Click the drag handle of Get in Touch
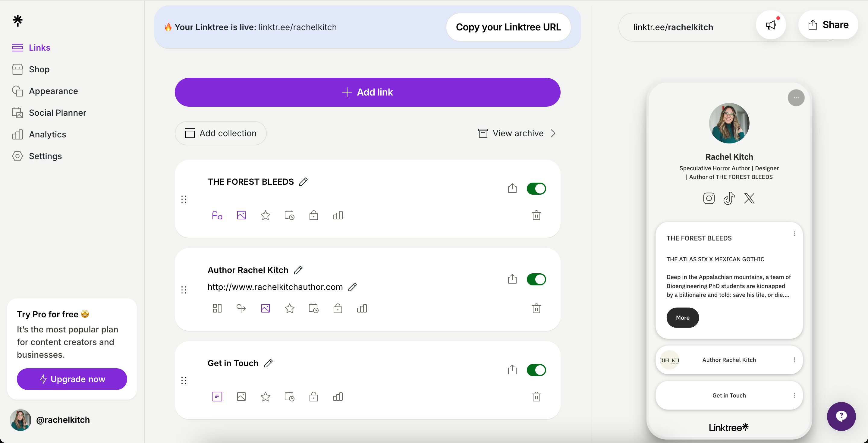868x443 pixels. pyautogui.click(x=184, y=380)
